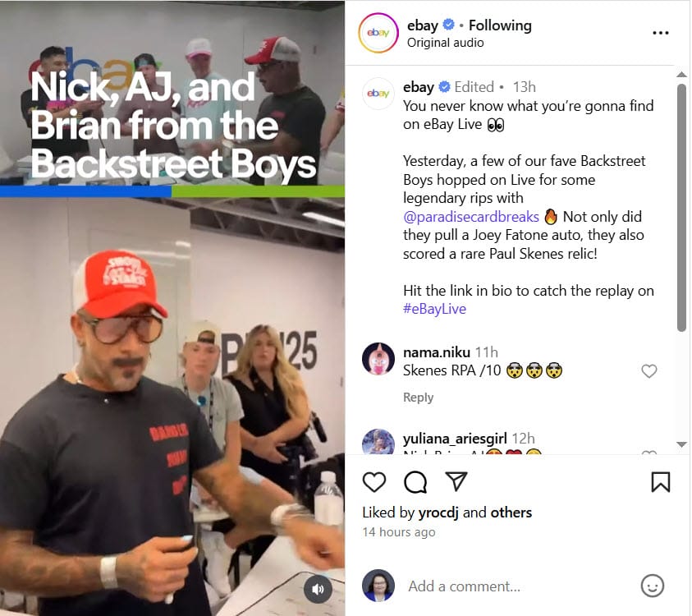
Task: Open the #eBayLive hashtag
Action: [434, 309]
